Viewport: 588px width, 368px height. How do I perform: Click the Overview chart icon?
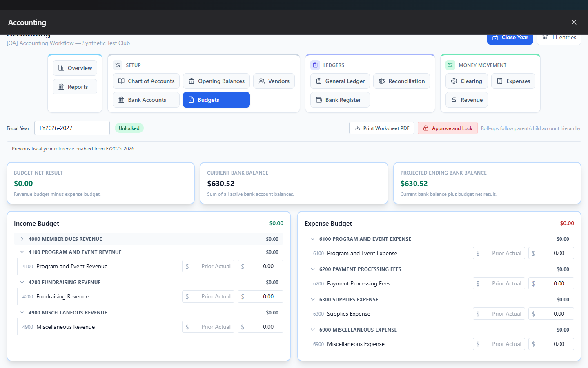tap(61, 68)
